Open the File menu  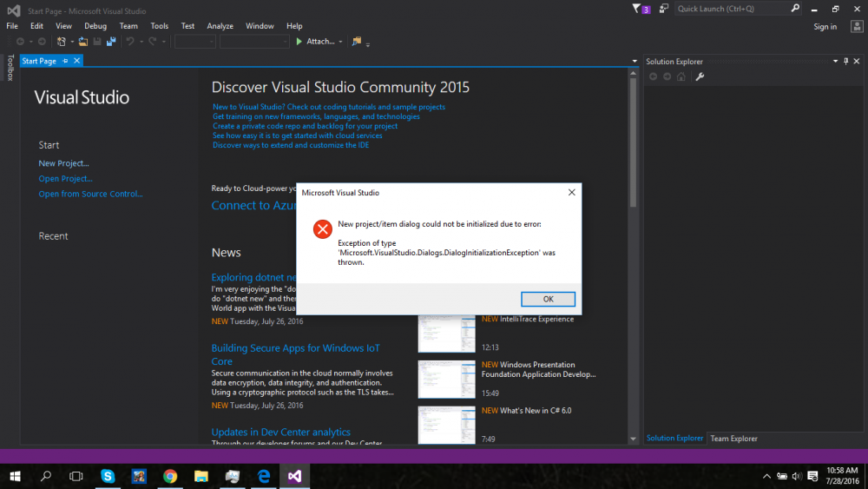[12, 26]
